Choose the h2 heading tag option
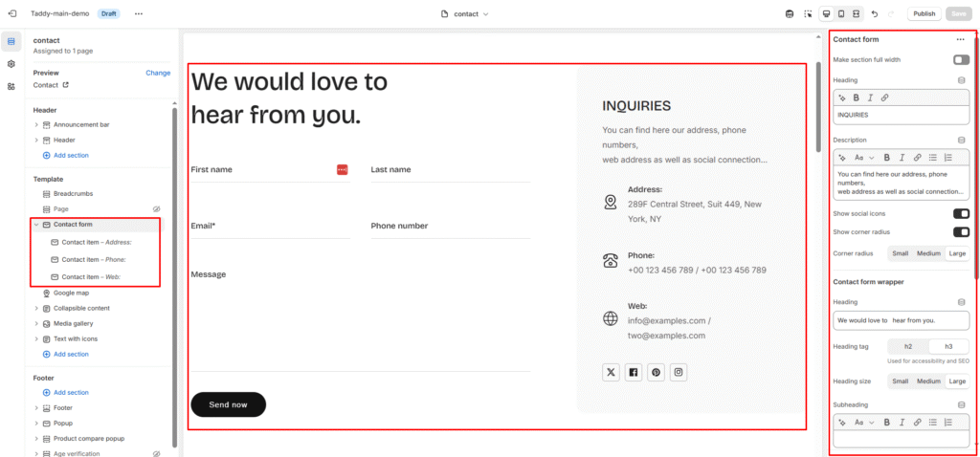The width and height of the screenshot is (980, 457). coord(907,346)
